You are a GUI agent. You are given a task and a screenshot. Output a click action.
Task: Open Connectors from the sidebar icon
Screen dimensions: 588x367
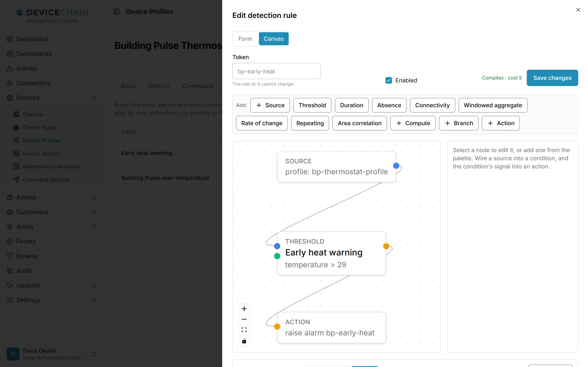click(x=10, y=83)
